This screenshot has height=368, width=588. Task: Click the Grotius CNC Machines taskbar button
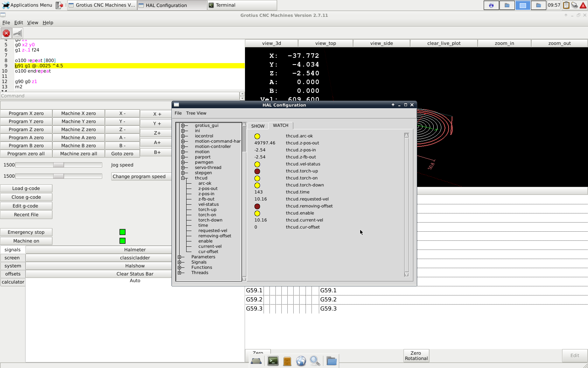102,5
